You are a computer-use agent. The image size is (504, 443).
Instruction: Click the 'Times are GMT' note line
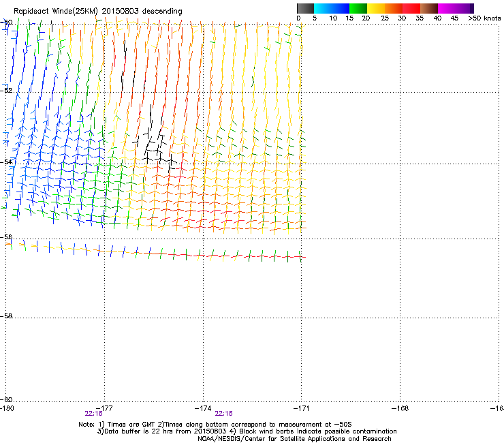pyautogui.click(x=215, y=425)
